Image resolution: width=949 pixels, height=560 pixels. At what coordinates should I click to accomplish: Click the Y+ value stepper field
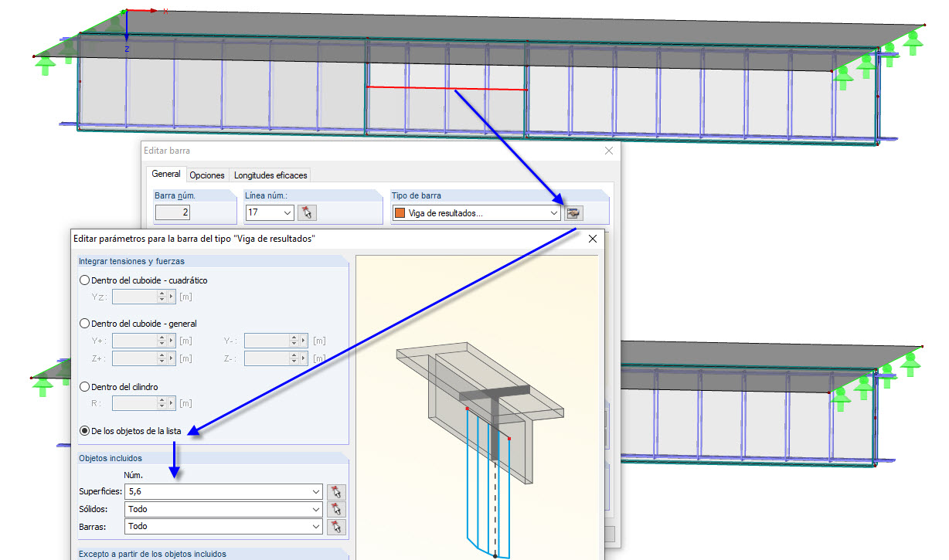tap(145, 340)
